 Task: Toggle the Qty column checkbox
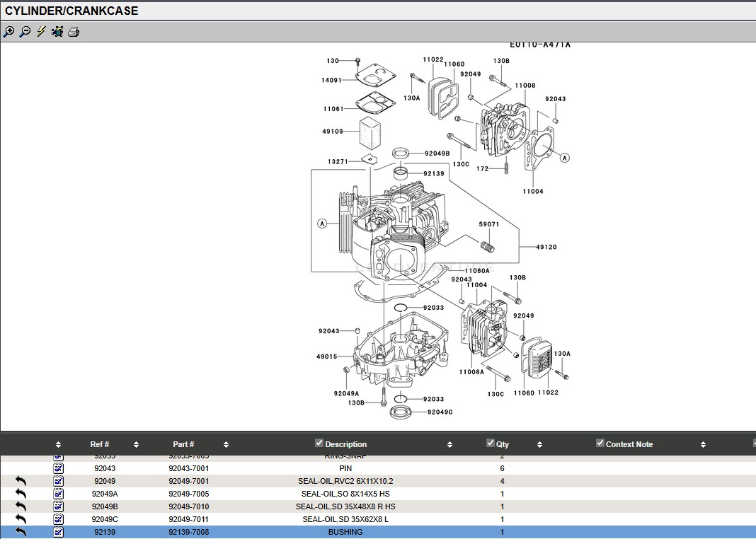[491, 444]
